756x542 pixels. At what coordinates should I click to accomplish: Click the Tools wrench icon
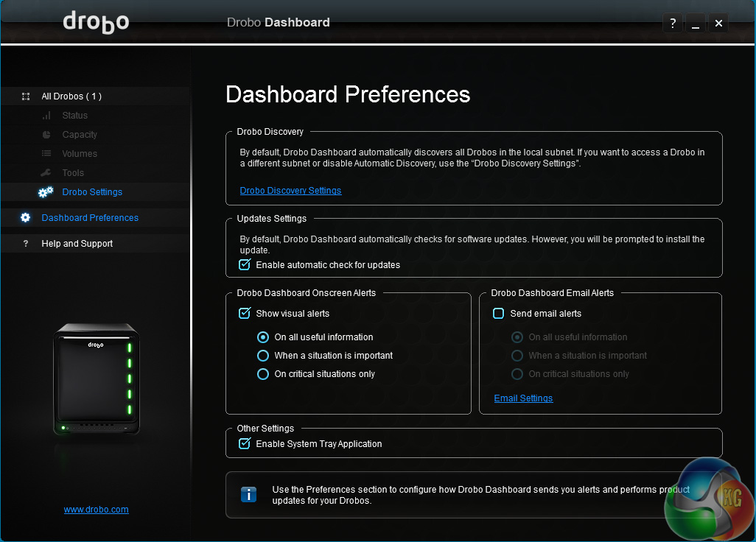tap(46, 173)
